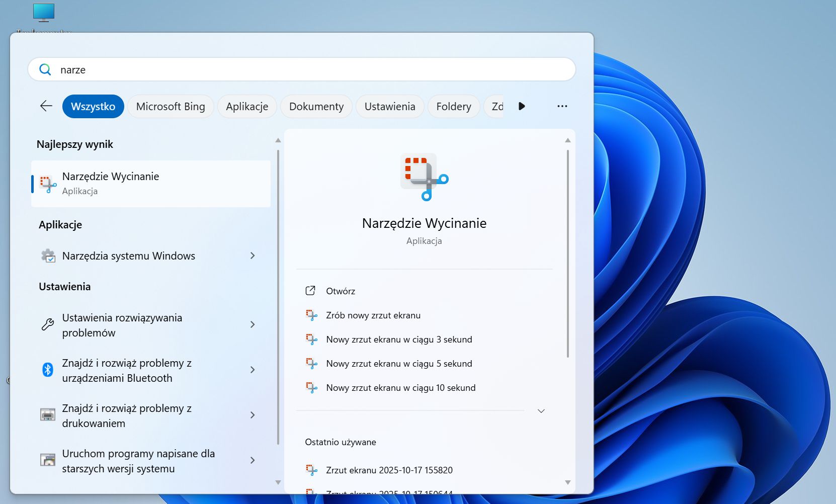Click the Narzędzia systemu Windows icon
The height and width of the screenshot is (504, 836).
tap(48, 256)
